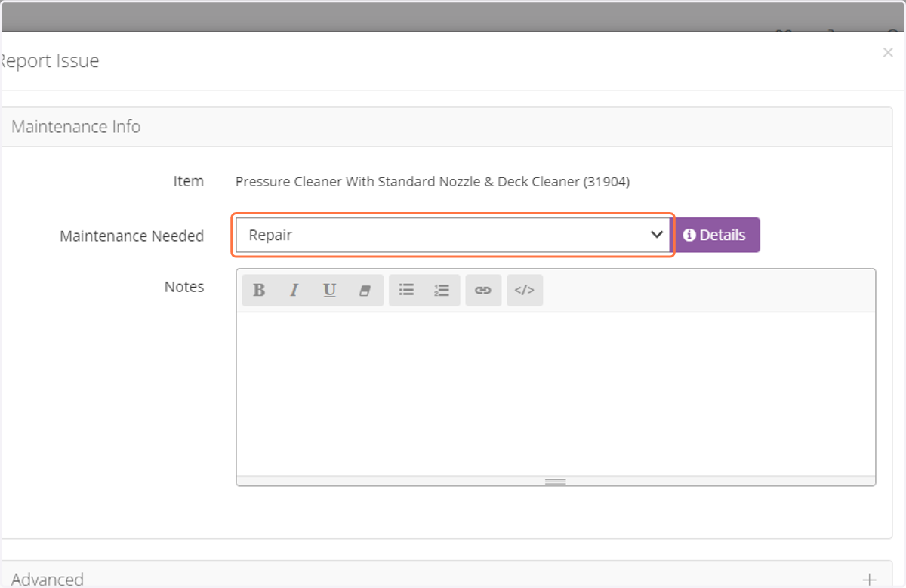906x588 pixels.
Task: Click the Notes editor resize handle
Action: (x=556, y=481)
